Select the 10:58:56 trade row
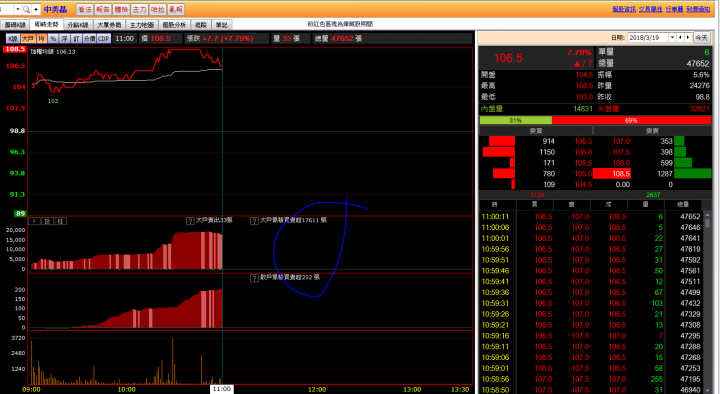Image resolution: width=720 pixels, height=394 pixels. (591, 379)
